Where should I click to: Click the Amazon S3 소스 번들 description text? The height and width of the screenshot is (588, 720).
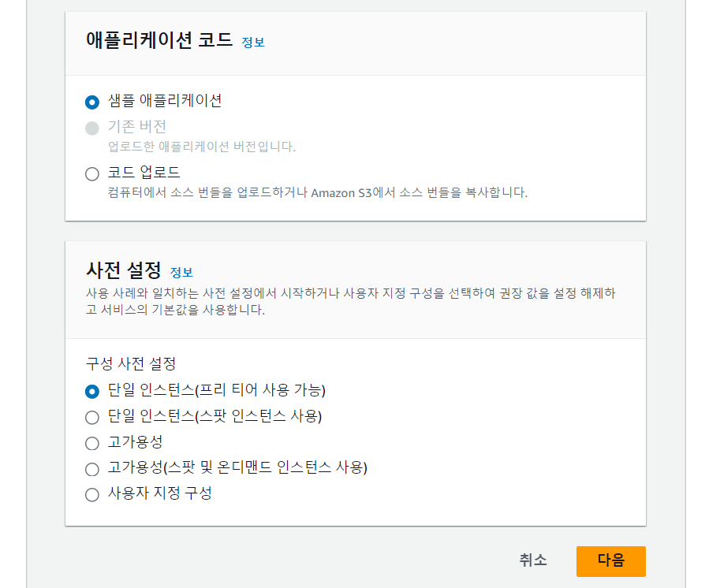(318, 192)
